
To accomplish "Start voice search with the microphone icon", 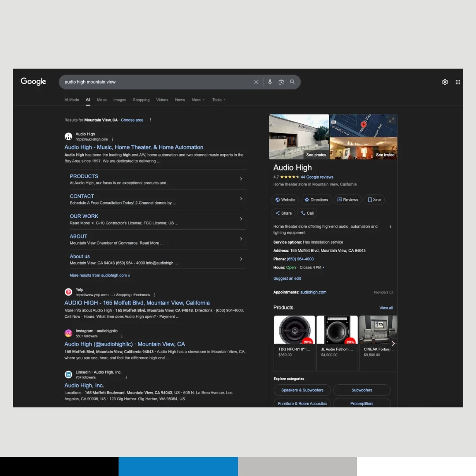I will coord(270,82).
